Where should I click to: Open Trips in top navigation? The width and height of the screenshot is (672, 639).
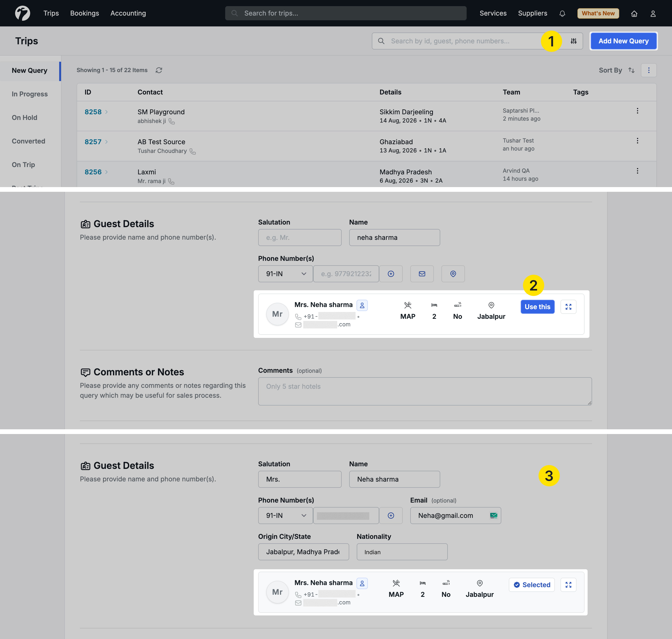click(51, 13)
